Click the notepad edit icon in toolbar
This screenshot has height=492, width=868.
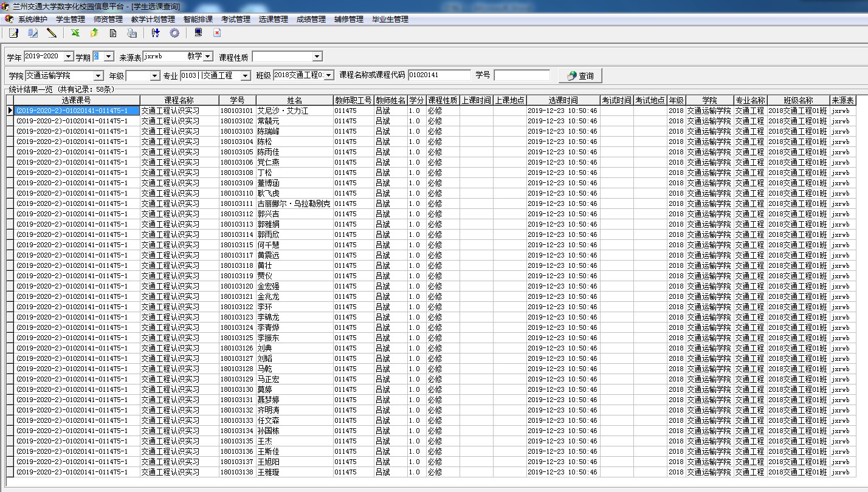pyautogui.click(x=13, y=33)
